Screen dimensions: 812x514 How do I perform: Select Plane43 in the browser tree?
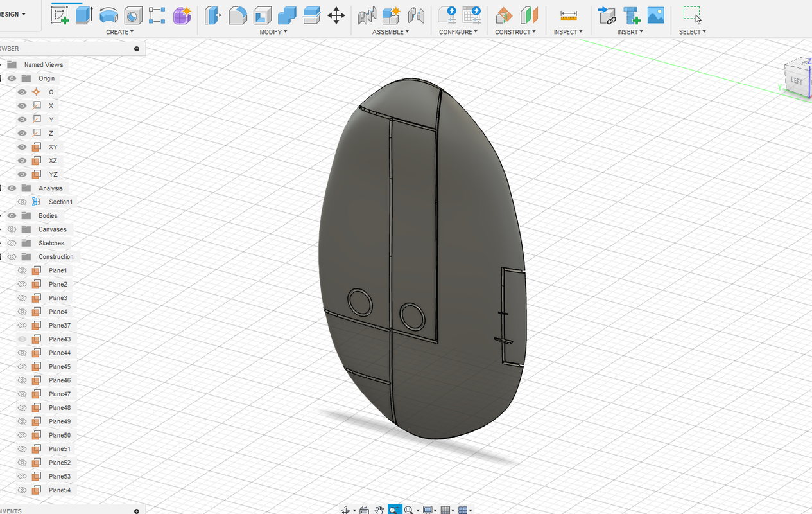click(x=60, y=339)
